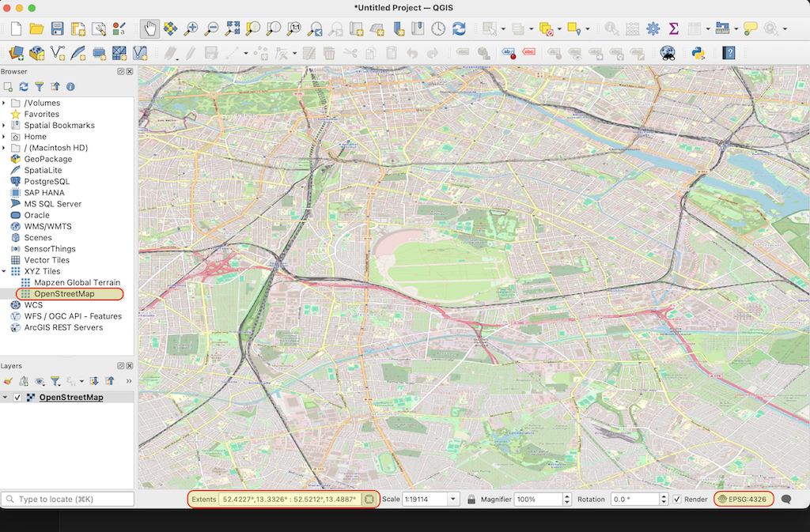
Task: Select Pan Map to Selection tool
Action: click(x=171, y=28)
